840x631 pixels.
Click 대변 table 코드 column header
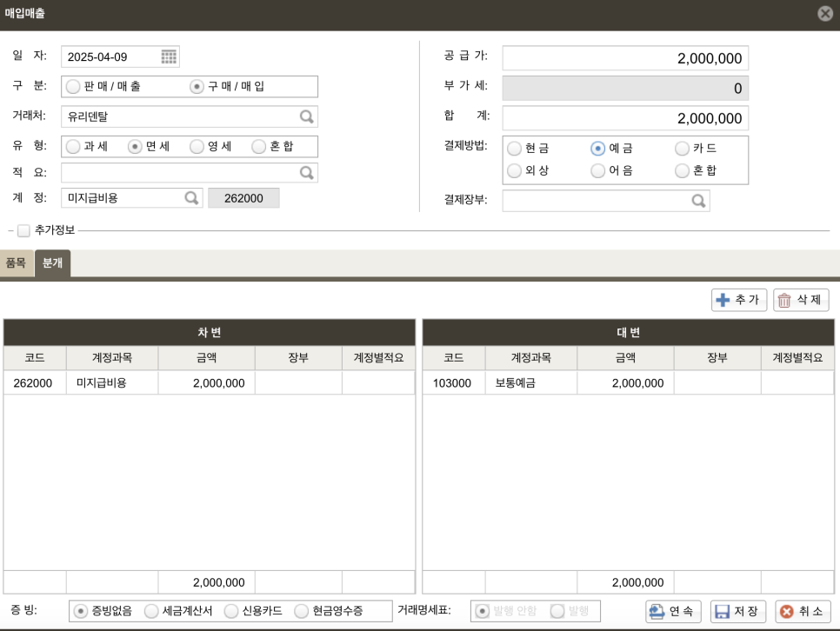pyautogui.click(x=454, y=358)
